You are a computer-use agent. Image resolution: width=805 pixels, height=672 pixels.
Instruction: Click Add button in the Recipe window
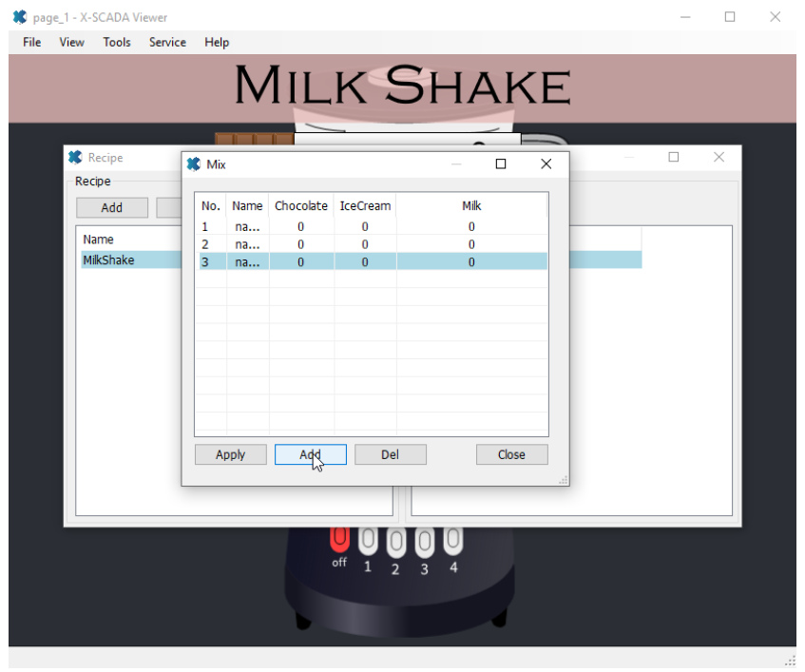[x=112, y=208]
